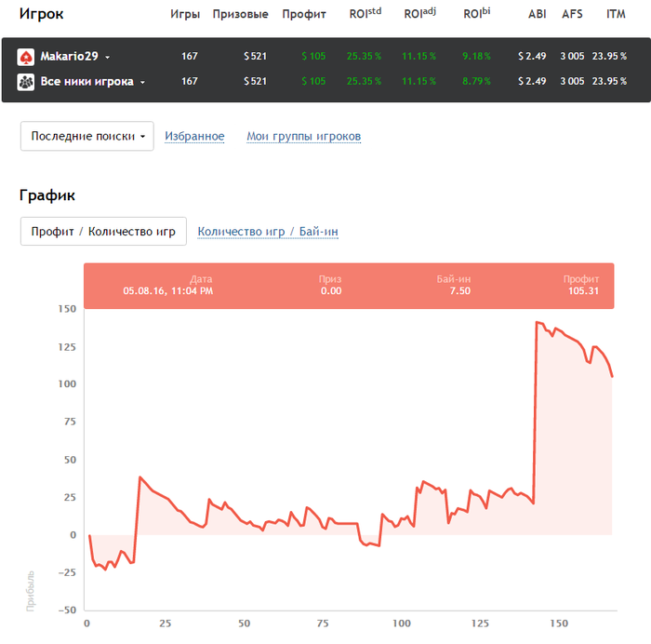Click the ROI adj column header
The width and height of the screenshot is (651, 644).
coord(420,14)
